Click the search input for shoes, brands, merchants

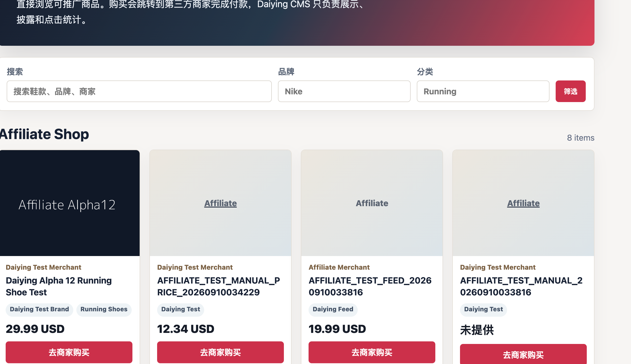click(139, 91)
